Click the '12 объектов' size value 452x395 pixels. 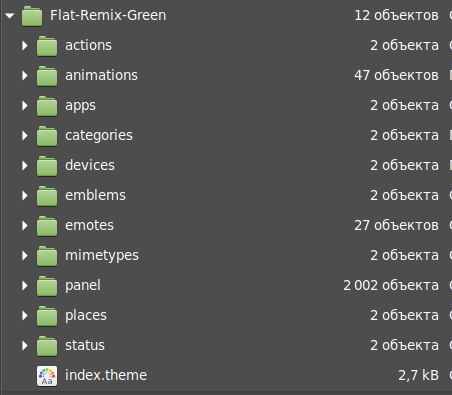396,15
